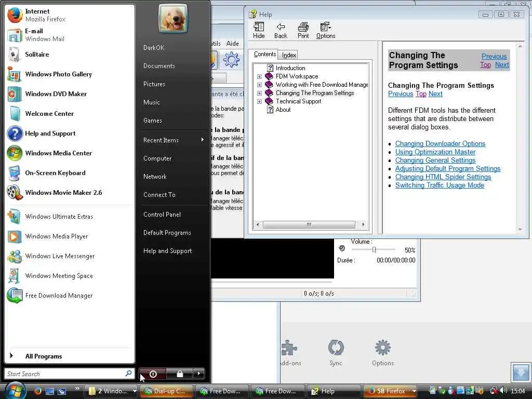Open Documents from the Start menu
This screenshot has width=532, height=399.
[159, 66]
